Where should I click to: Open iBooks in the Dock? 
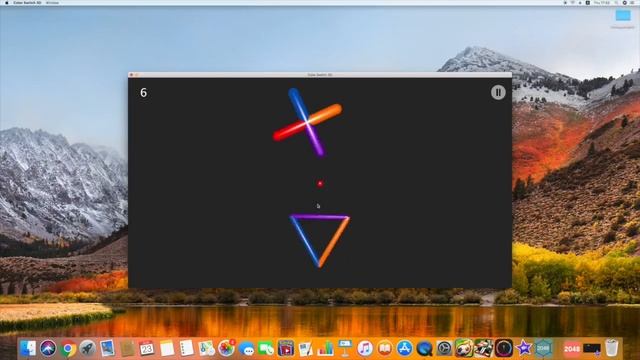tap(384, 349)
